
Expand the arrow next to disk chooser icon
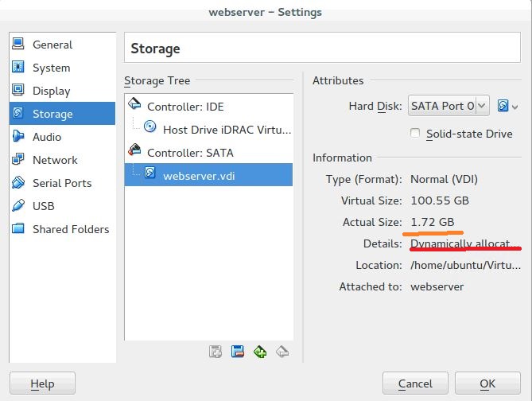pos(515,107)
